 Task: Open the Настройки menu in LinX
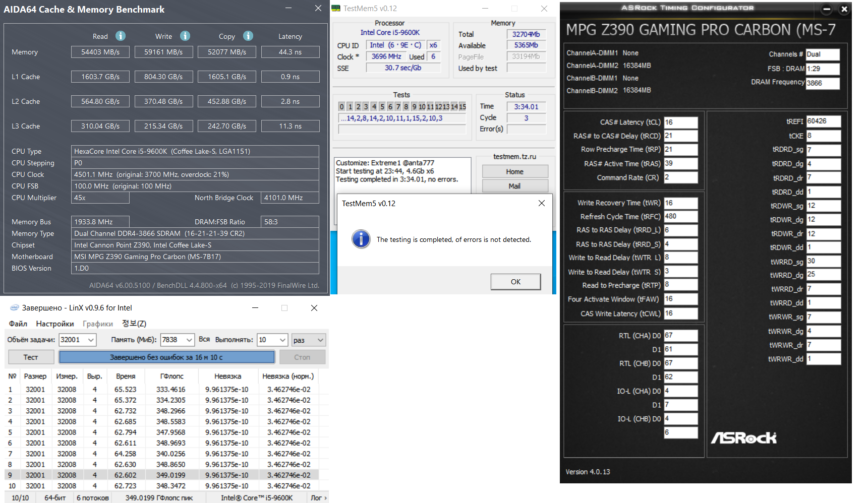point(55,324)
